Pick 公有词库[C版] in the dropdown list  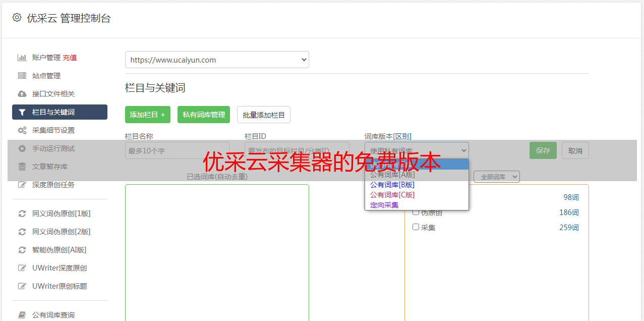(392, 195)
